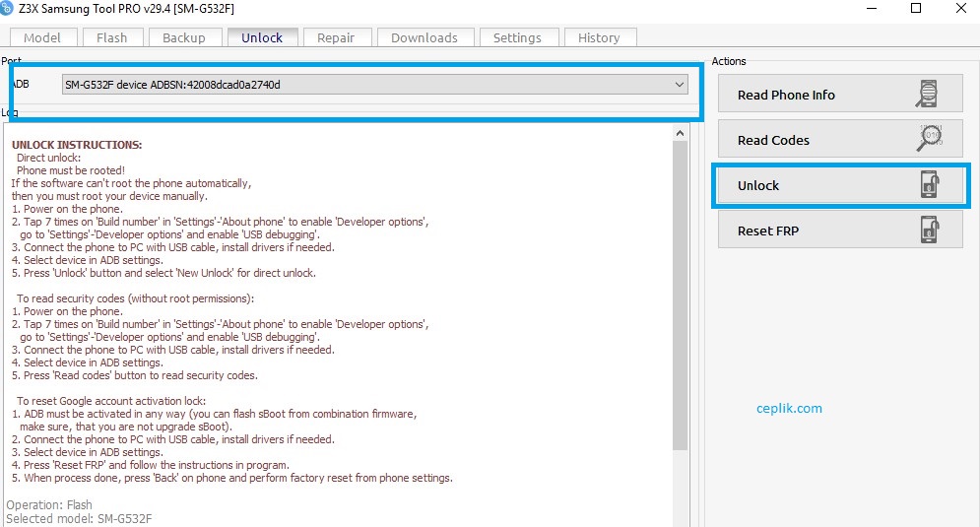
Task: Select the Unlock tab
Action: (262, 37)
